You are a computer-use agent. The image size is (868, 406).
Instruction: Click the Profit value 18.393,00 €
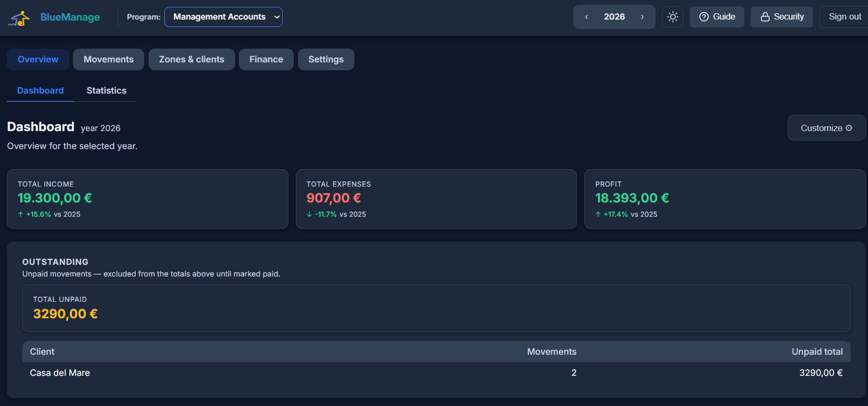tap(632, 198)
